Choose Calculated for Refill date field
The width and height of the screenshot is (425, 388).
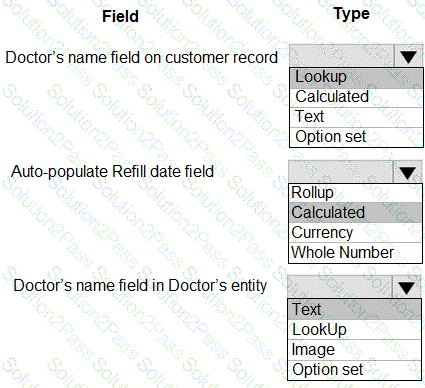point(355,212)
